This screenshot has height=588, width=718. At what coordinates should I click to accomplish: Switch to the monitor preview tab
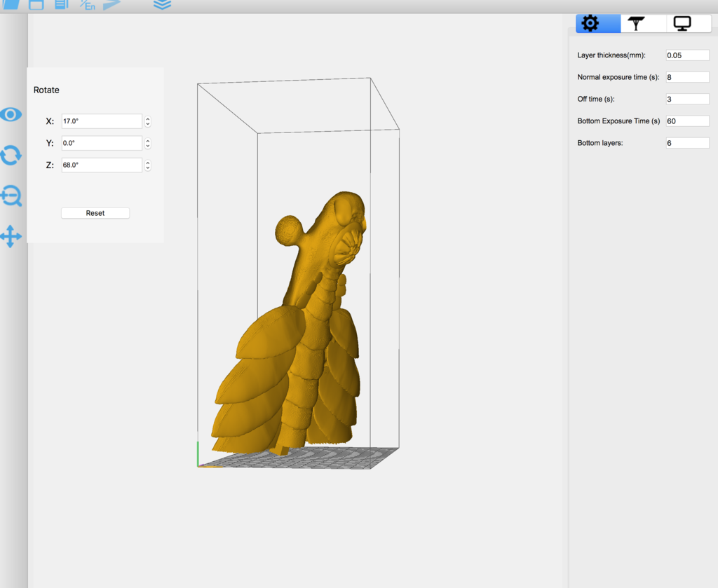[x=689, y=23]
